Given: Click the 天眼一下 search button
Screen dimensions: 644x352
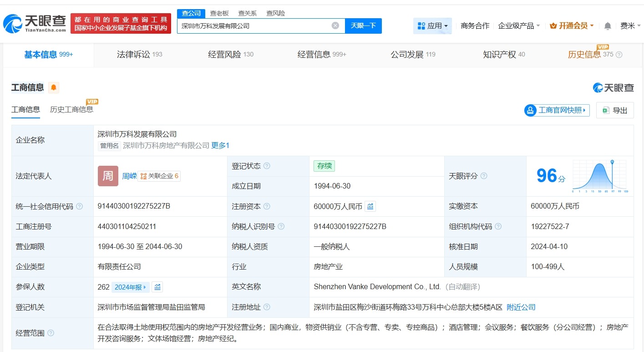Looking at the screenshot, I should tap(363, 26).
